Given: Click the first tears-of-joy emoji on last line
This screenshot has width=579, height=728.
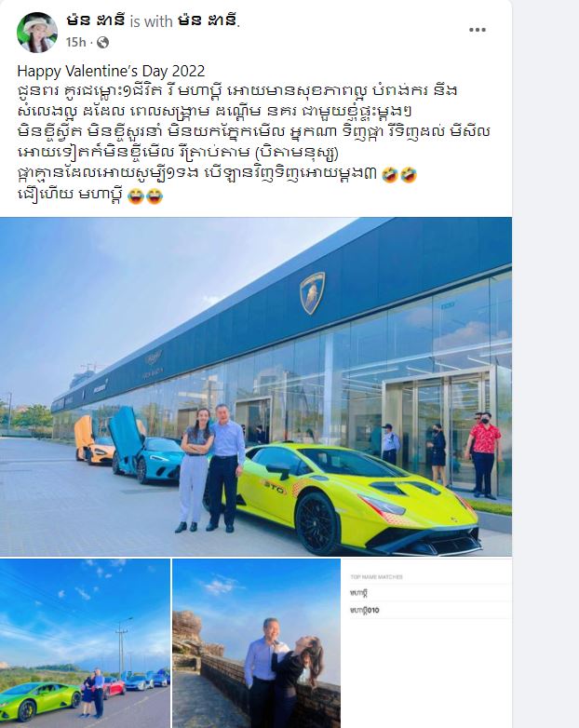Looking at the screenshot, I should (x=135, y=195).
